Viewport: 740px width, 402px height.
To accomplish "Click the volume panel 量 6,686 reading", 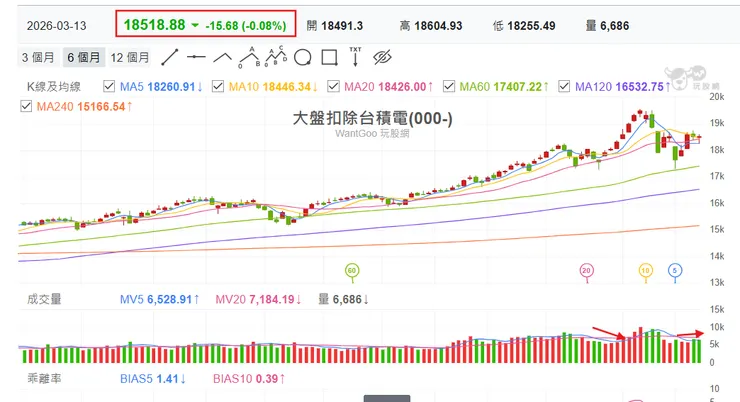I will point(343,300).
